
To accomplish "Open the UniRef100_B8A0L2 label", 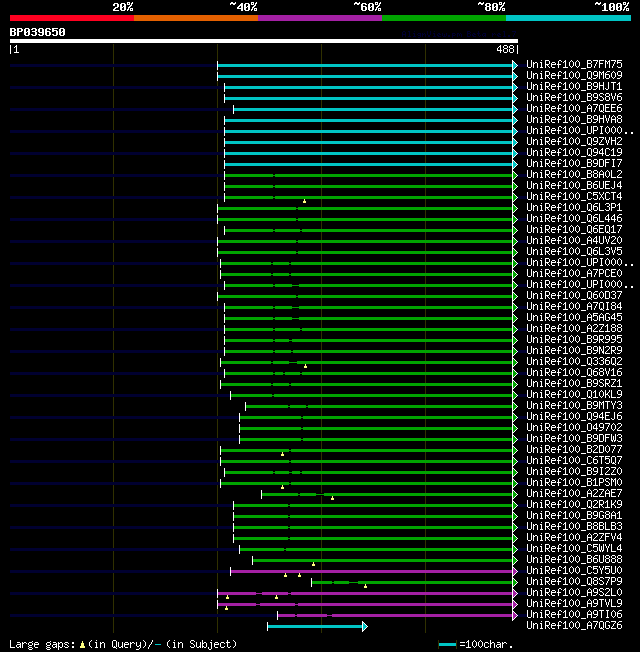I will [574, 175].
